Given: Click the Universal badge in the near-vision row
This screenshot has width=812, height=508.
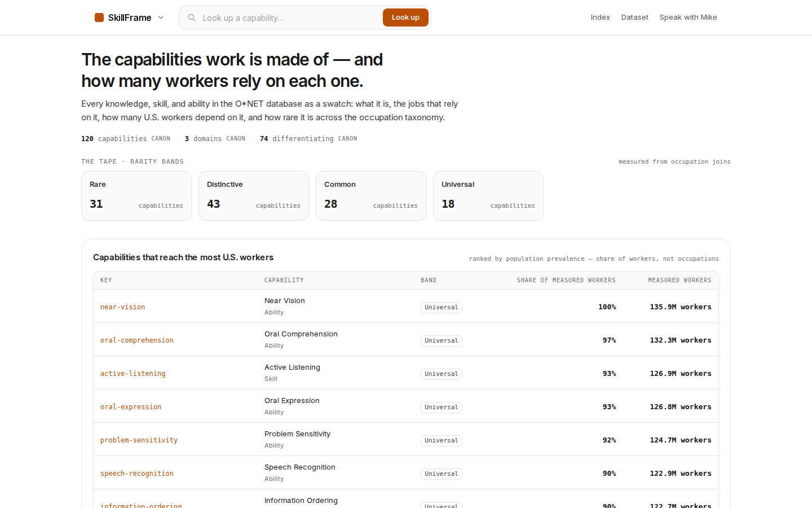Looking at the screenshot, I should pyautogui.click(x=442, y=307).
